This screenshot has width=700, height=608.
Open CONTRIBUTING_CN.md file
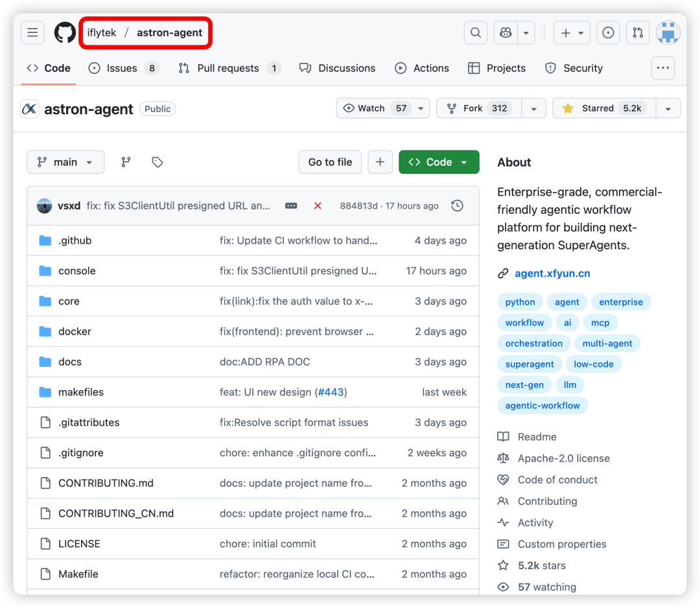[x=116, y=514]
